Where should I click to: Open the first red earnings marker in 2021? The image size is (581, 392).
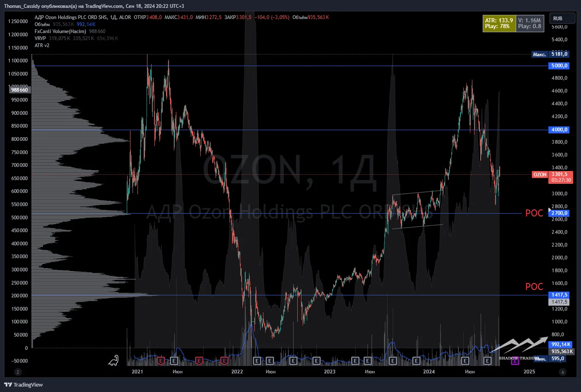pyautogui.click(x=161, y=361)
